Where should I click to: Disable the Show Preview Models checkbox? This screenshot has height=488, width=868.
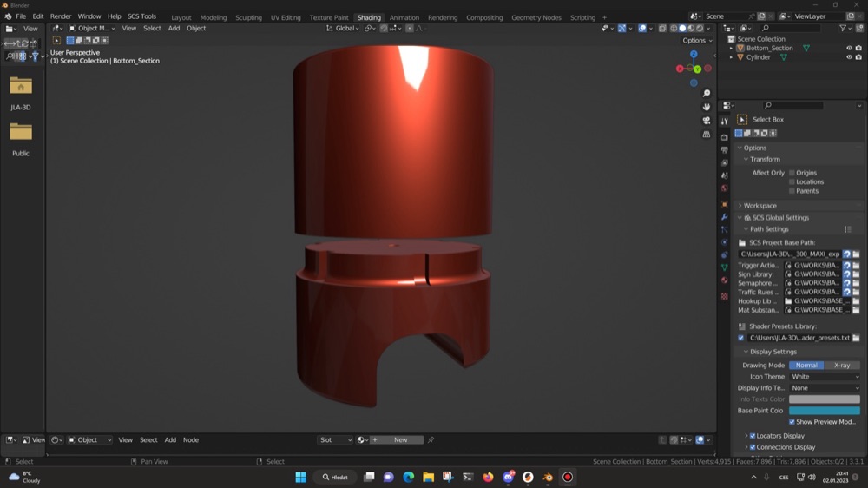(792, 422)
